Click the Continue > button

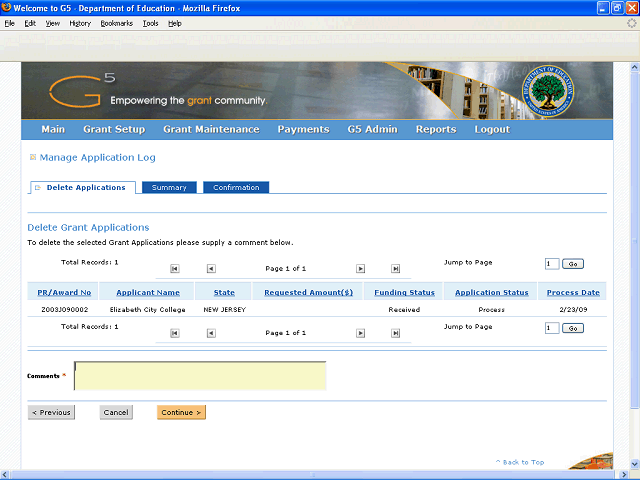coord(181,412)
